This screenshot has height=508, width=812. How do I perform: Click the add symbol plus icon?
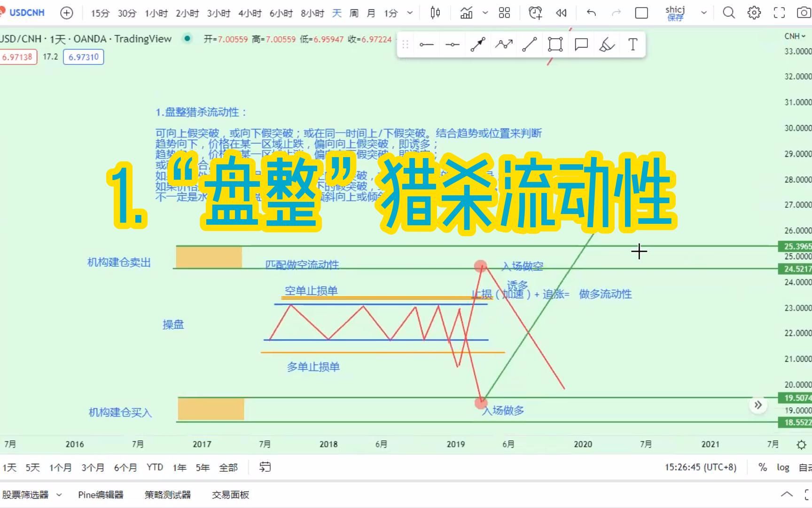[67, 13]
